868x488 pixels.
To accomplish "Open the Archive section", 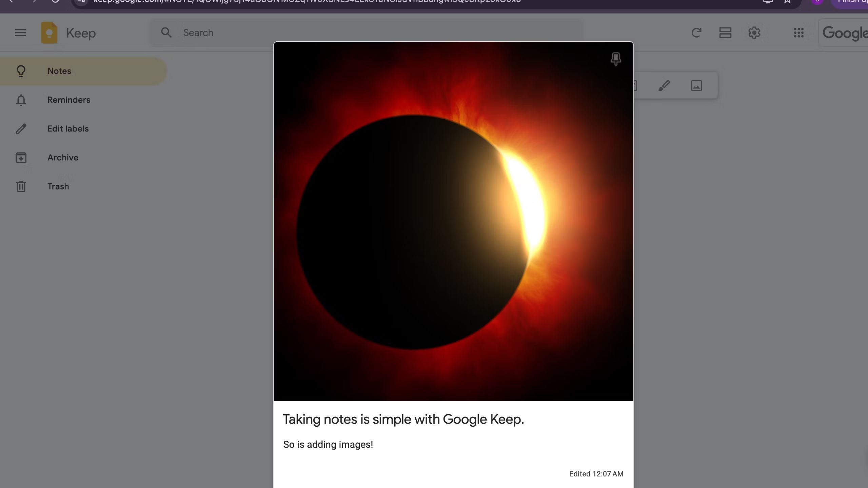I will pyautogui.click(x=63, y=158).
